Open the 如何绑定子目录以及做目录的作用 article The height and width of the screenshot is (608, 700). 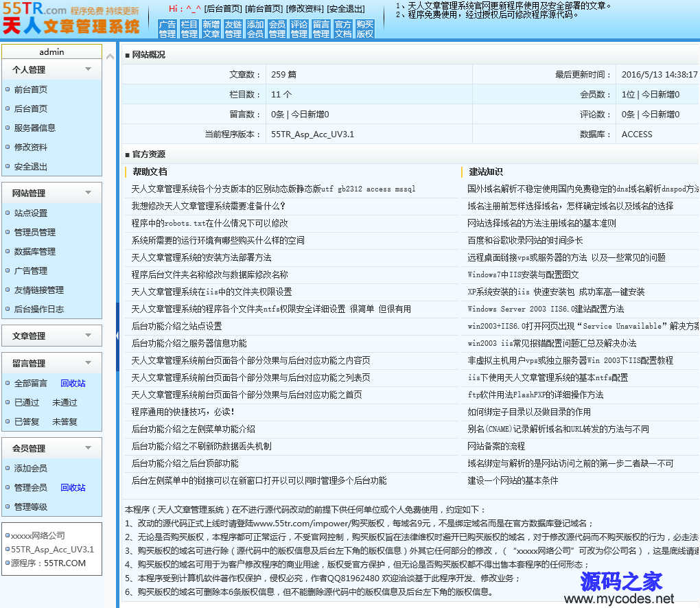[x=529, y=412]
